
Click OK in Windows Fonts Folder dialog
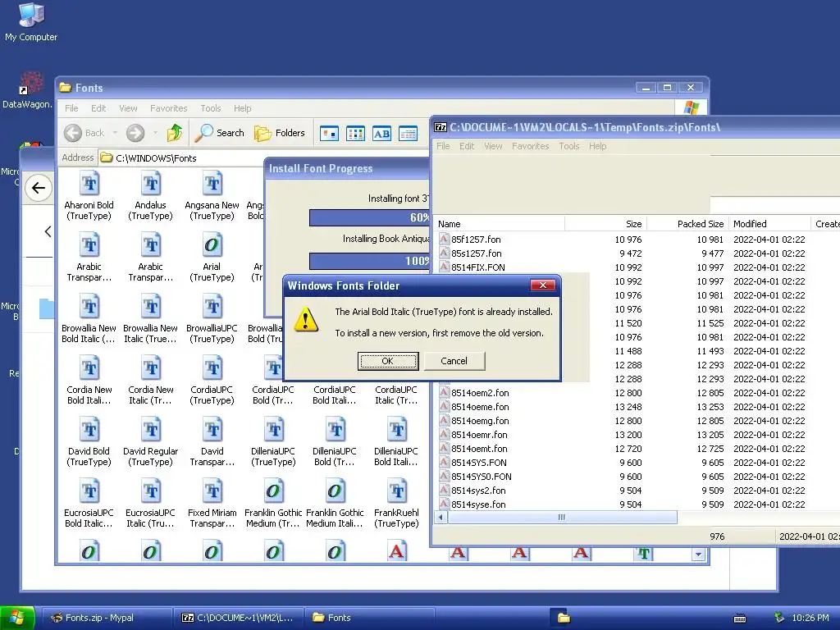(x=388, y=361)
